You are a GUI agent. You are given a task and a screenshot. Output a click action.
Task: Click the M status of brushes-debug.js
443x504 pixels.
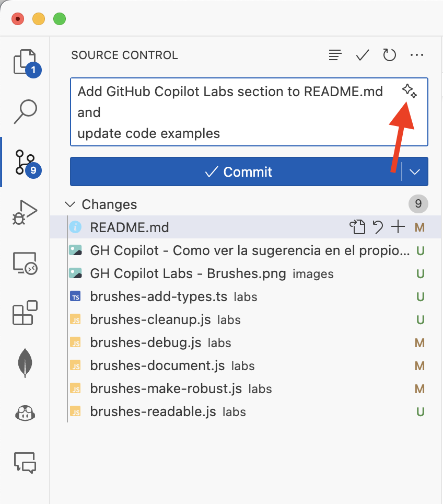point(419,342)
